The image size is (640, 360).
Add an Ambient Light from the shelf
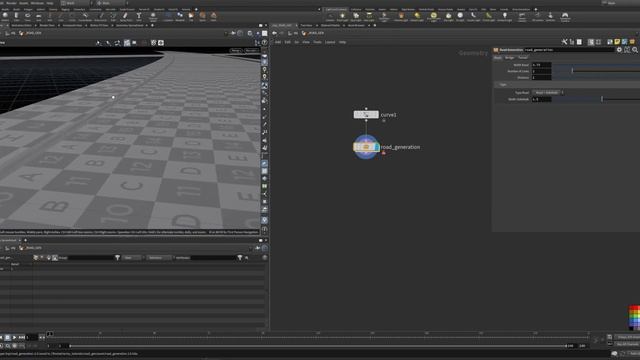[504, 16]
